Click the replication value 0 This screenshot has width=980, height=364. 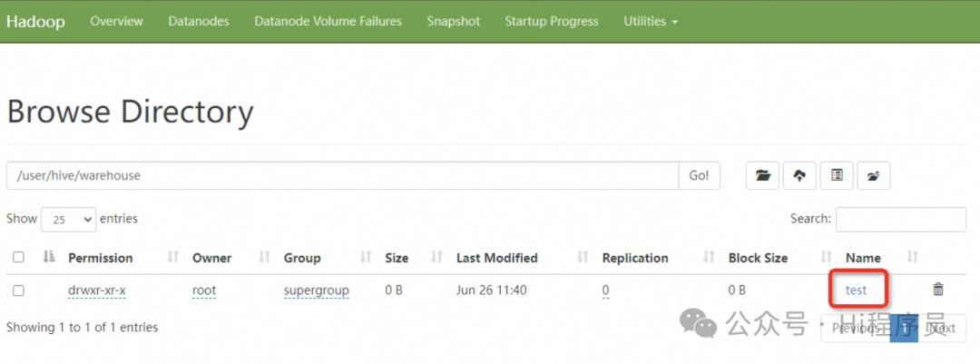pos(605,290)
